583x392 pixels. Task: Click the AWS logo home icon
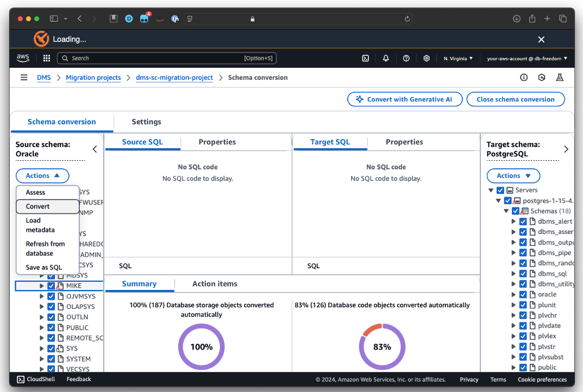tap(23, 58)
